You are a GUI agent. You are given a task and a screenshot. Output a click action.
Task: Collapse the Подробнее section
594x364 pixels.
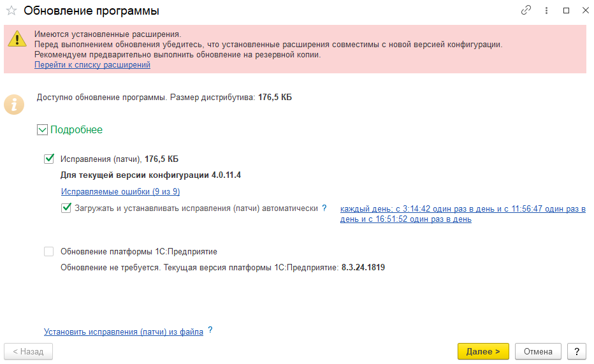tap(43, 130)
